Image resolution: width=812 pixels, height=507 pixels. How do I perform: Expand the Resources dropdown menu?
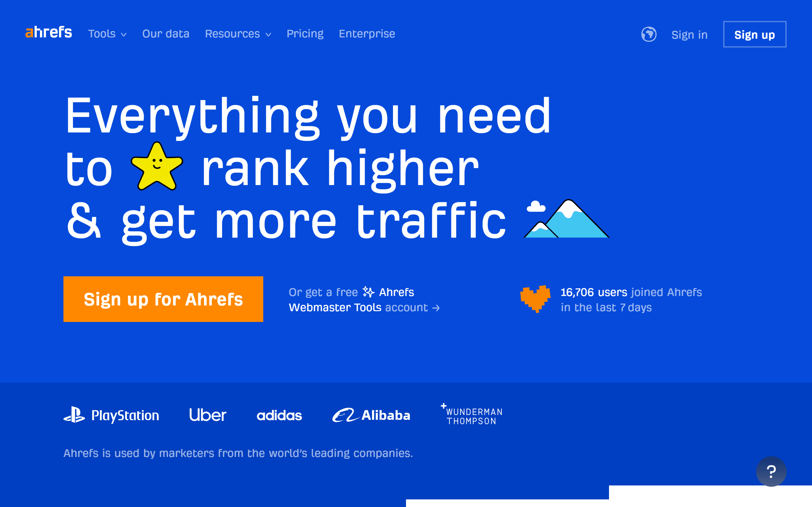click(238, 34)
